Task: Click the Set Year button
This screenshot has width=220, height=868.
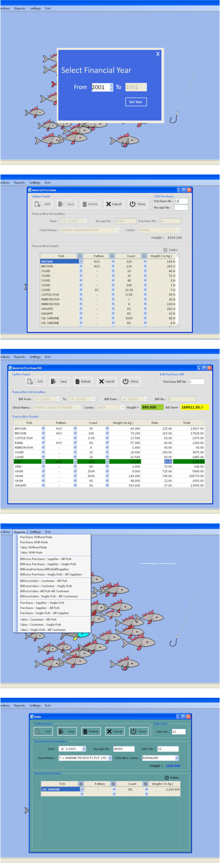Action: (136, 102)
